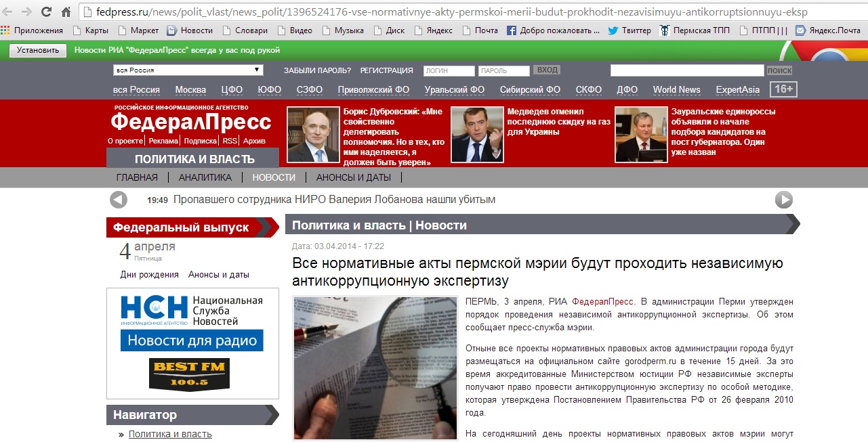Open Борис Дубровский photo thumbnail
Viewport: 868px width, 442px height.
[x=313, y=135]
